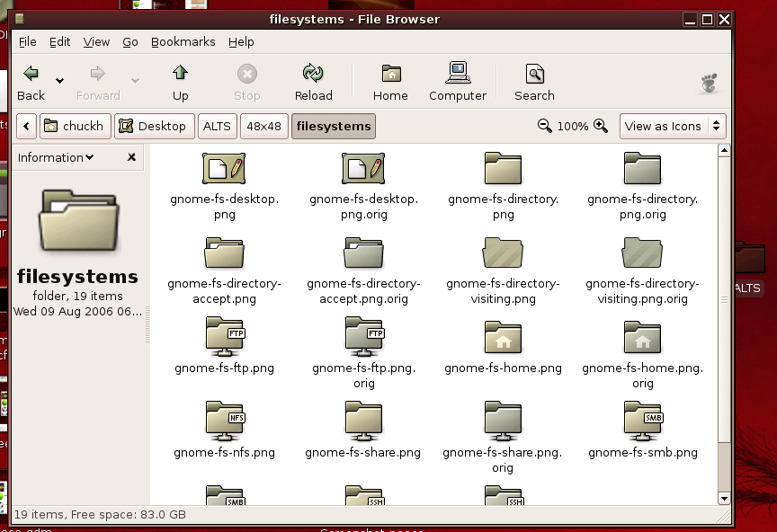
Task: Jump to the 48x48 path button
Action: coord(263,127)
